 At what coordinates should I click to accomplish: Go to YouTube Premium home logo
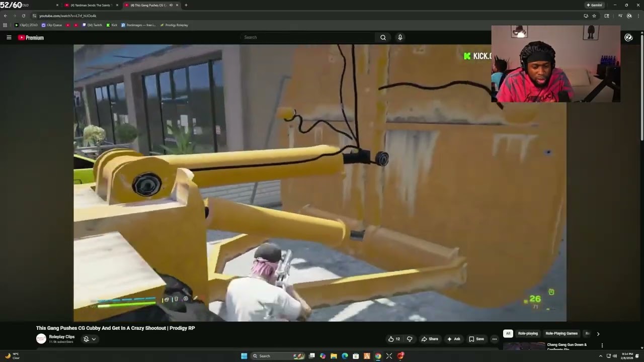31,38
